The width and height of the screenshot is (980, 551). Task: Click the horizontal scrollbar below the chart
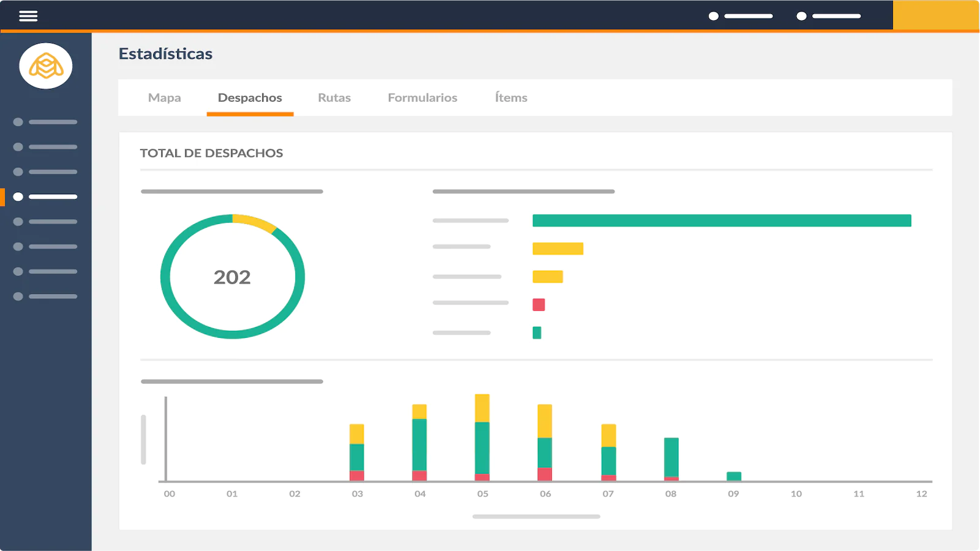click(x=537, y=516)
